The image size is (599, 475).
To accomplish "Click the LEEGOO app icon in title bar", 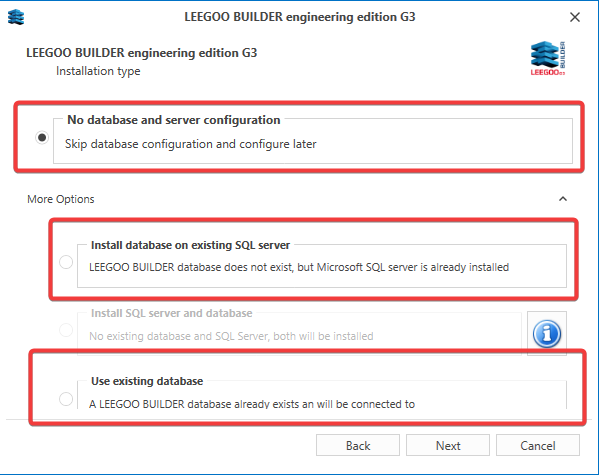I will [16, 17].
